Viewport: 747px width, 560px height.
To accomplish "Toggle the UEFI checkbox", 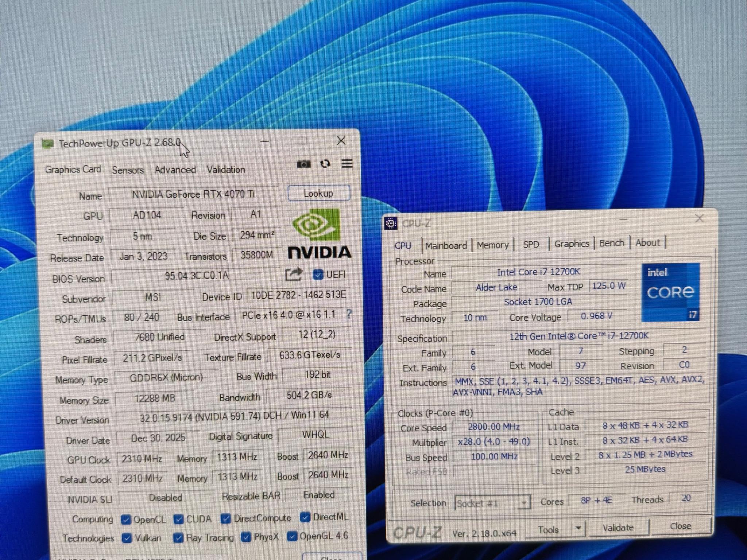I will coord(318,274).
